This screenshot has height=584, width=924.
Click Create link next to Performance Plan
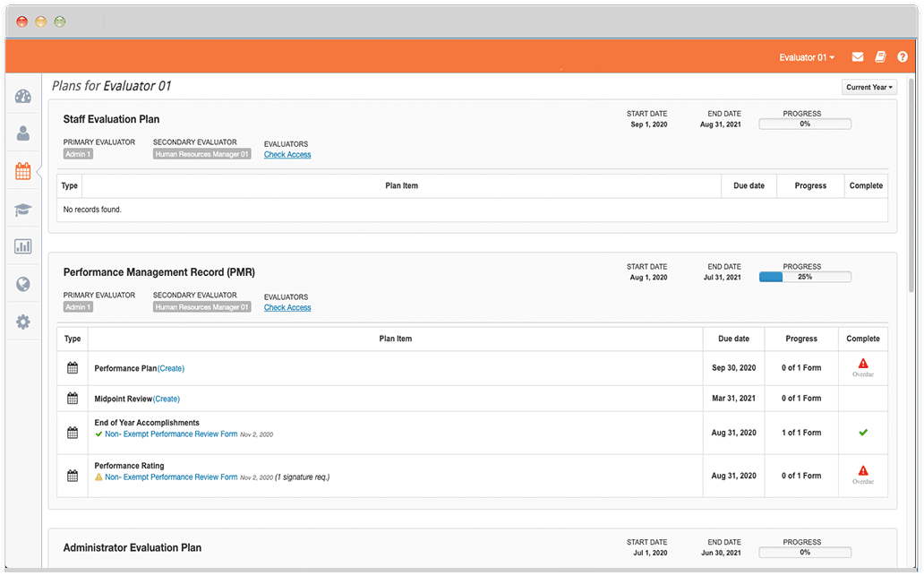pos(171,368)
